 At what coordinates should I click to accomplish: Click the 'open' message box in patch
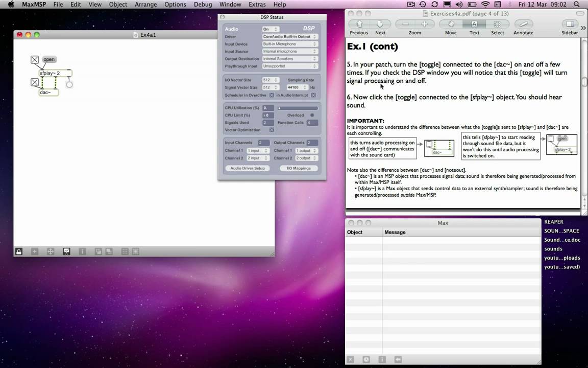49,59
